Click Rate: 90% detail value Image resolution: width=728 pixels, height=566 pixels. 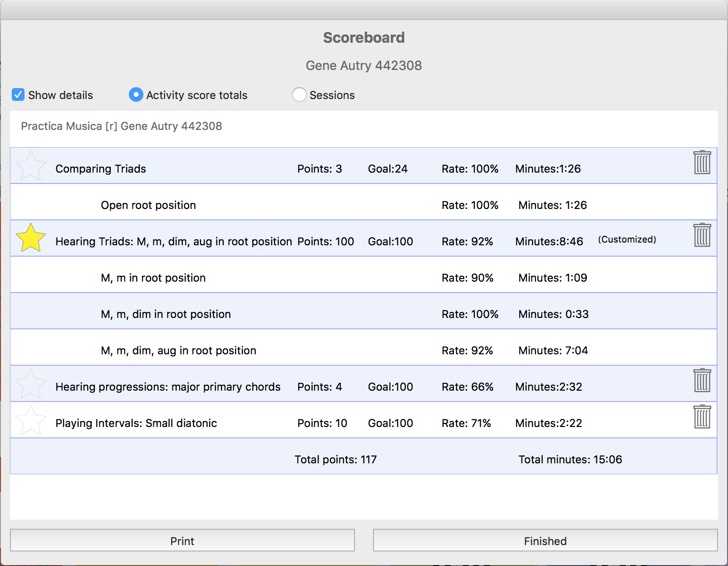467,278
